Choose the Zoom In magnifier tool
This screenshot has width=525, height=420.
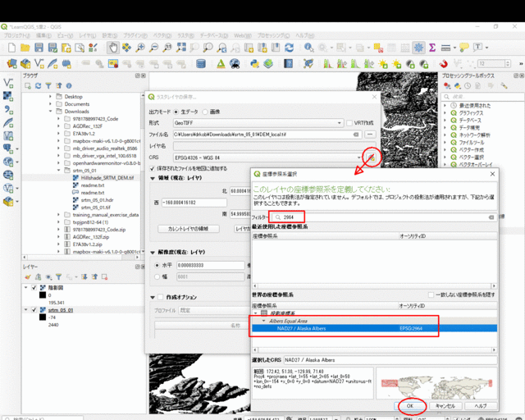[x=140, y=48]
